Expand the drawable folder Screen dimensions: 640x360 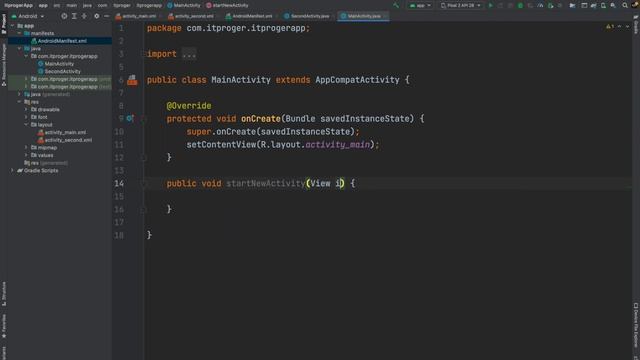[27, 109]
